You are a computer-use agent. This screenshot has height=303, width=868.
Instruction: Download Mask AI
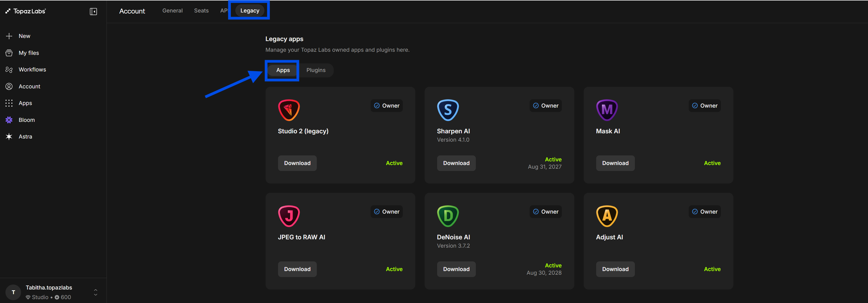coord(615,163)
